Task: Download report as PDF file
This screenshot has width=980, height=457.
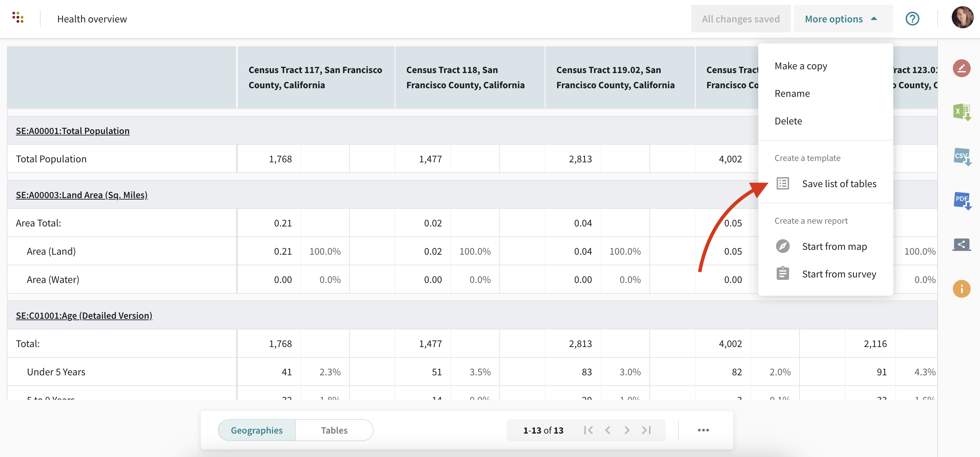Action: click(961, 200)
